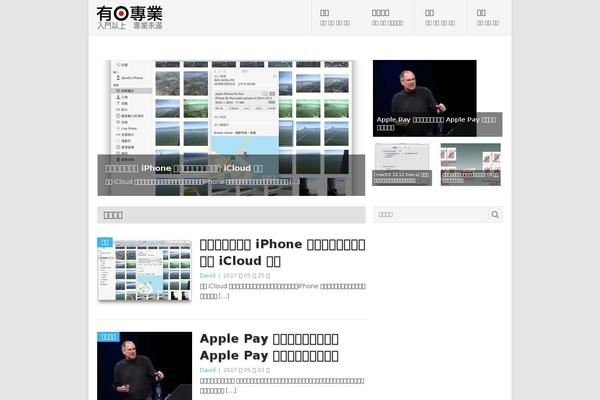Click the category tag on Apple Pay thumbnail
600x400 pixels.
(108, 337)
